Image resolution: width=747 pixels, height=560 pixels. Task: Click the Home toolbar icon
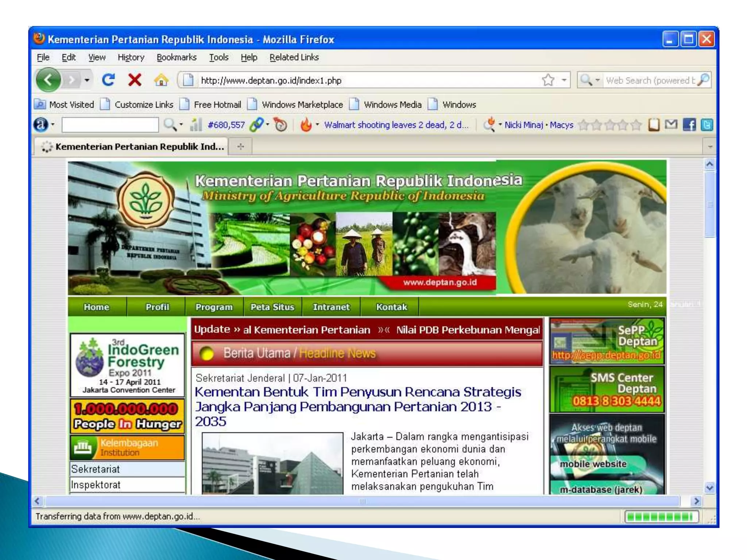pos(161,80)
